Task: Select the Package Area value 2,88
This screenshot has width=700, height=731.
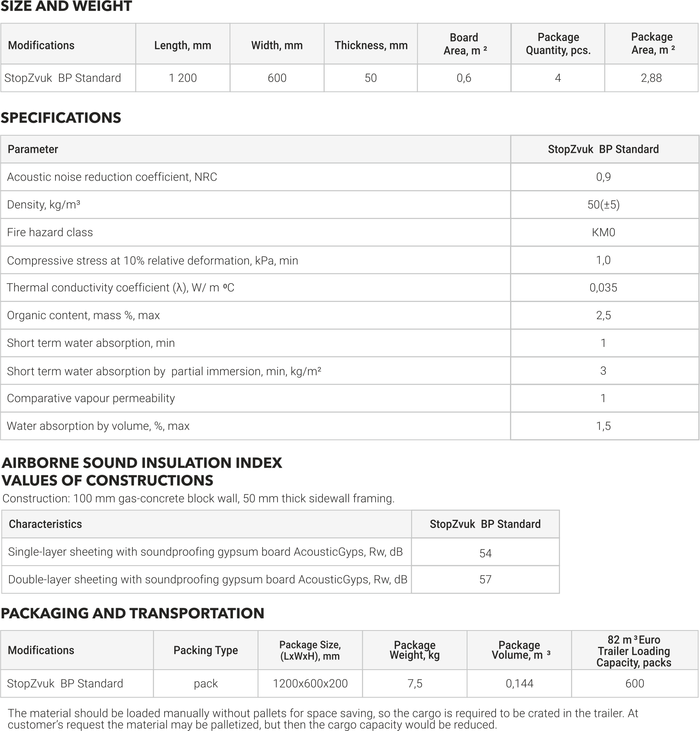Action: click(651, 78)
